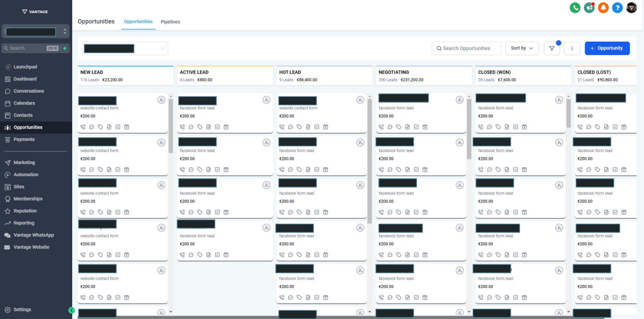The width and height of the screenshot is (644, 319).
Task: Click the blue + Opportunity button
Action: [607, 48]
